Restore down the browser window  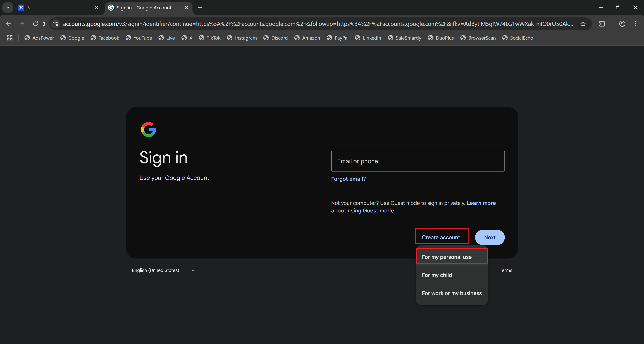[618, 8]
